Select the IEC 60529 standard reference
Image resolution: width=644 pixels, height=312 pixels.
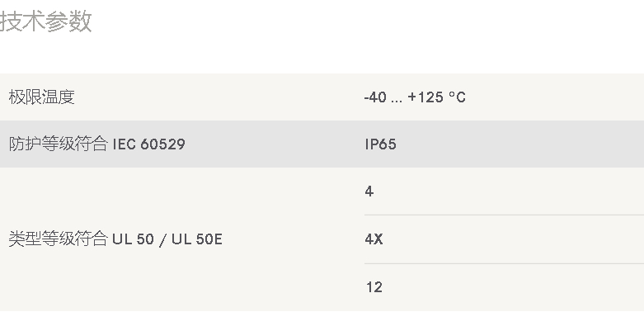[x=148, y=144]
